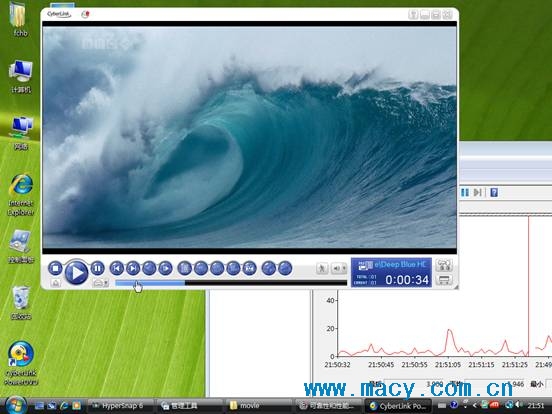Expand the source selection dropdown arrow
Viewport: 552px width, 414px height.
click(107, 283)
